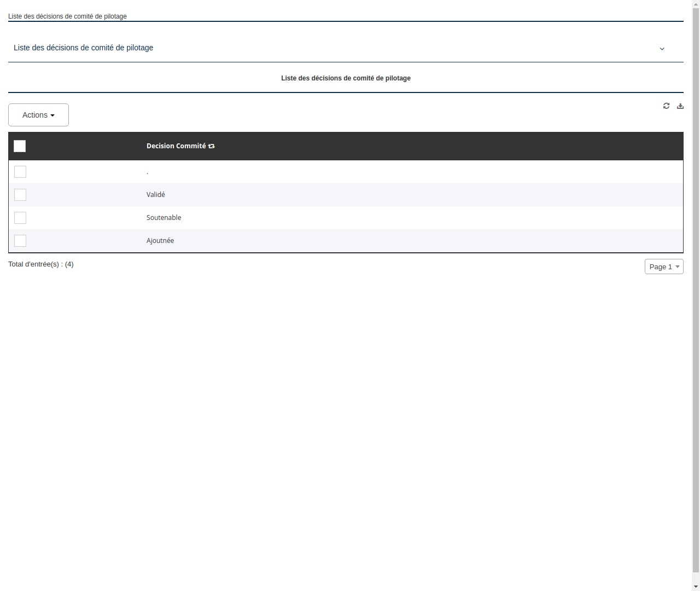Select the Validé entry in the table
700x591 pixels.
[x=155, y=195]
